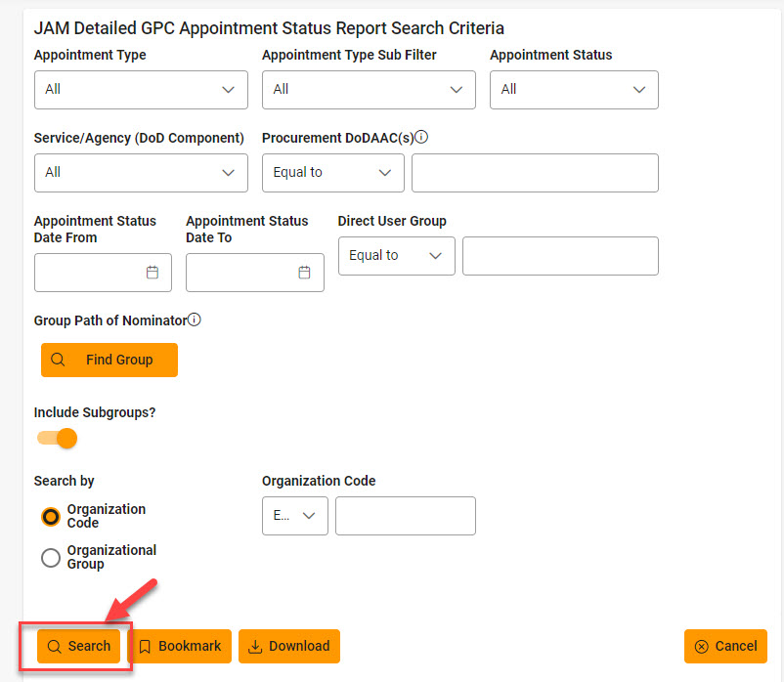784x682 pixels.
Task: Click the Find Group button
Action: (x=109, y=360)
